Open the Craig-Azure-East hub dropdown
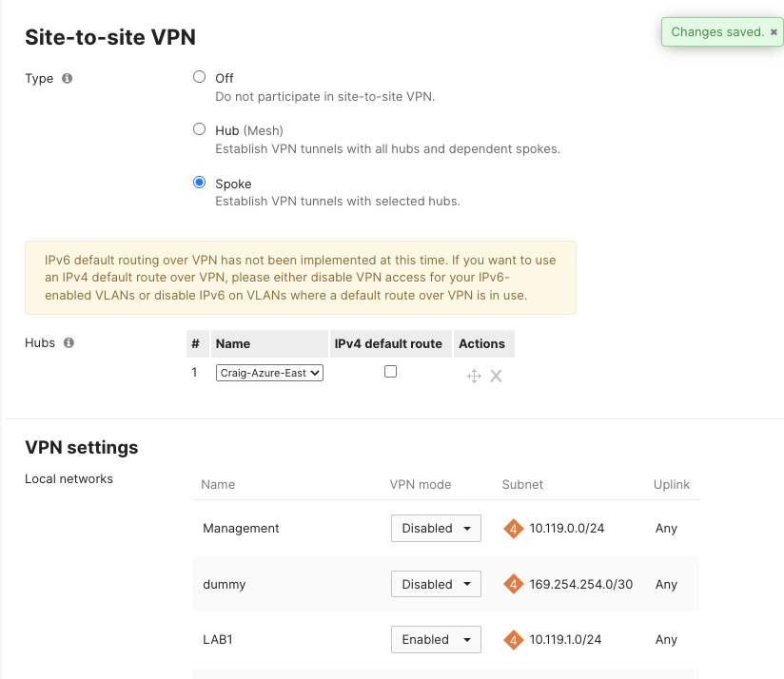Viewport: 784px width, 679px height. (269, 373)
